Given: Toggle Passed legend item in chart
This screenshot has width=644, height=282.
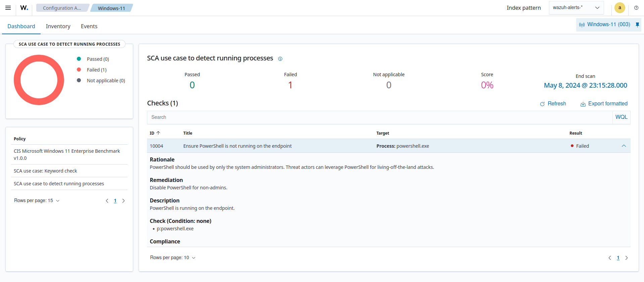Looking at the screenshot, I should pyautogui.click(x=98, y=59).
